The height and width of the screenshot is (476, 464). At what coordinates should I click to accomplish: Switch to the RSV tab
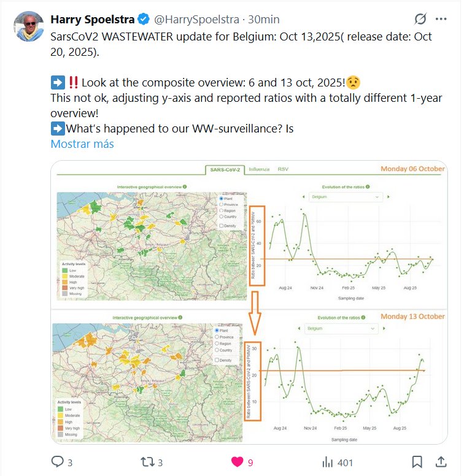(x=283, y=169)
